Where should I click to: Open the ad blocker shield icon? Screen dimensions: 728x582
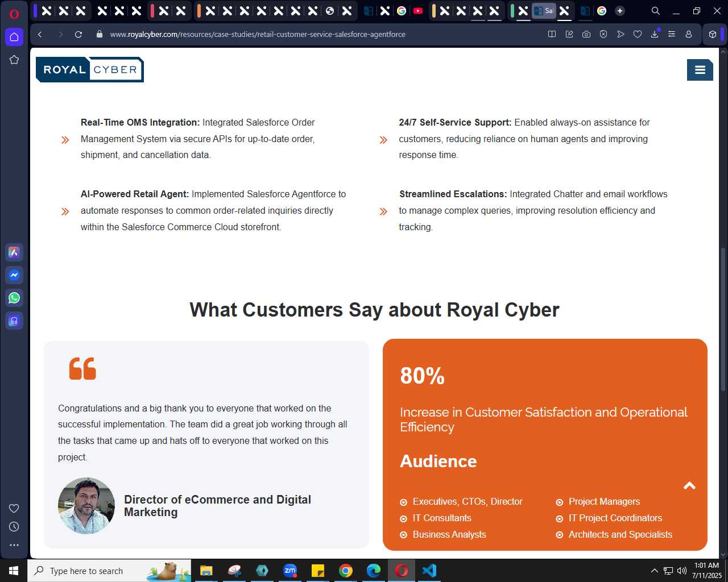pyautogui.click(x=603, y=34)
